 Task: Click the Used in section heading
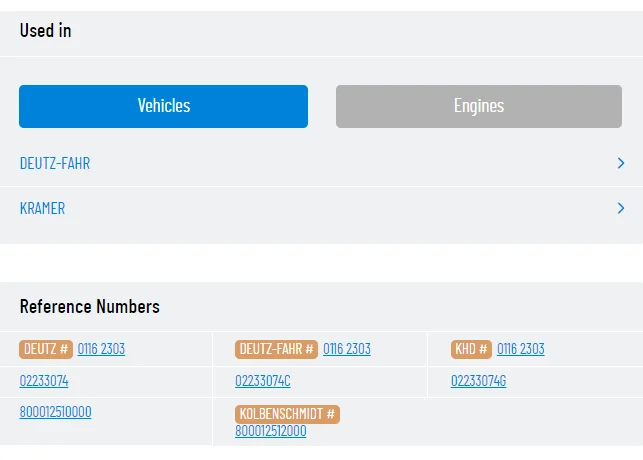coord(46,30)
